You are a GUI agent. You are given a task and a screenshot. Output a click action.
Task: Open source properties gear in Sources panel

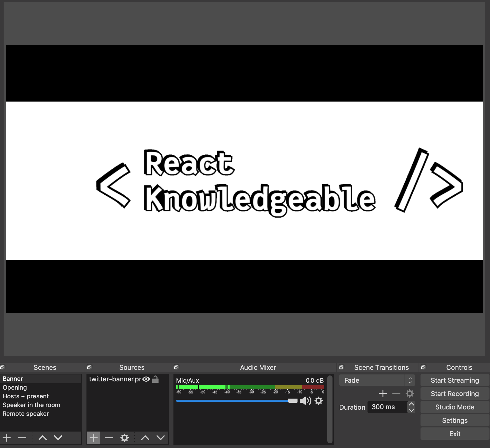125,437
